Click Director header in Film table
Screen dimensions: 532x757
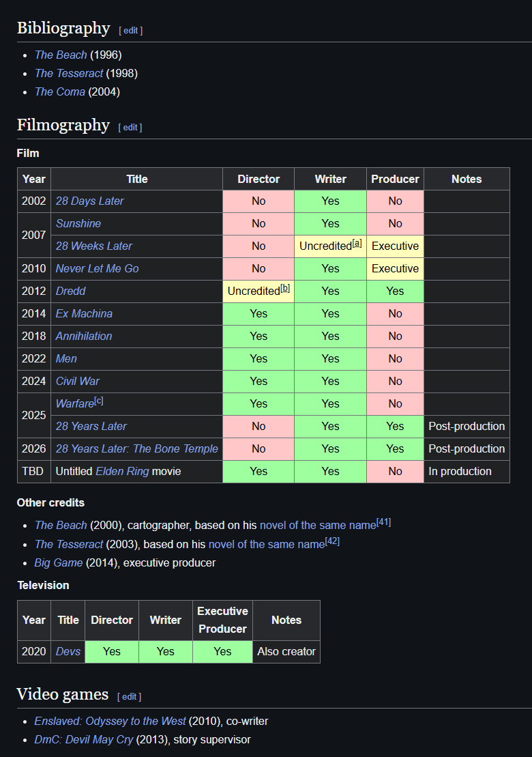(258, 179)
